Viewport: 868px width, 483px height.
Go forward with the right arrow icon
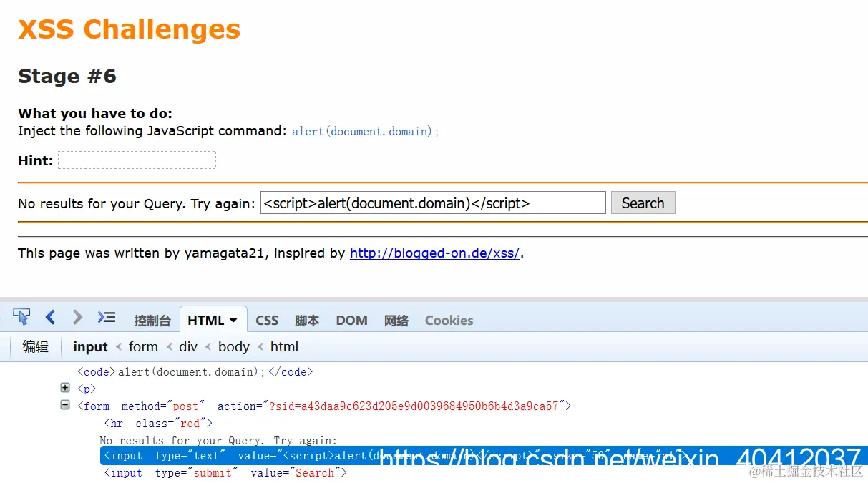tap(78, 317)
